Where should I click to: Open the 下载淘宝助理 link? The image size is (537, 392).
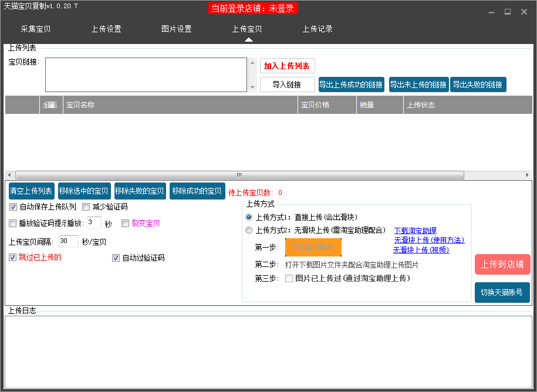[x=415, y=231]
